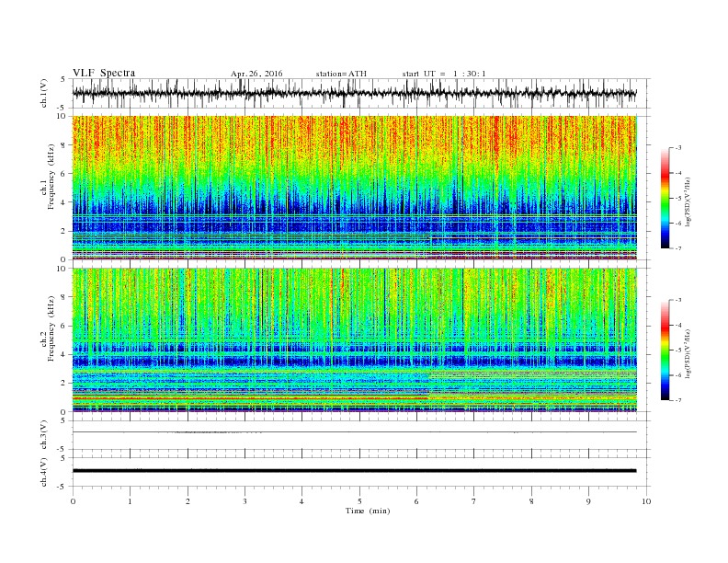The image size is (728, 563).
Task: Click the "-7" label on ch.2 colorbar
Action: click(x=678, y=400)
